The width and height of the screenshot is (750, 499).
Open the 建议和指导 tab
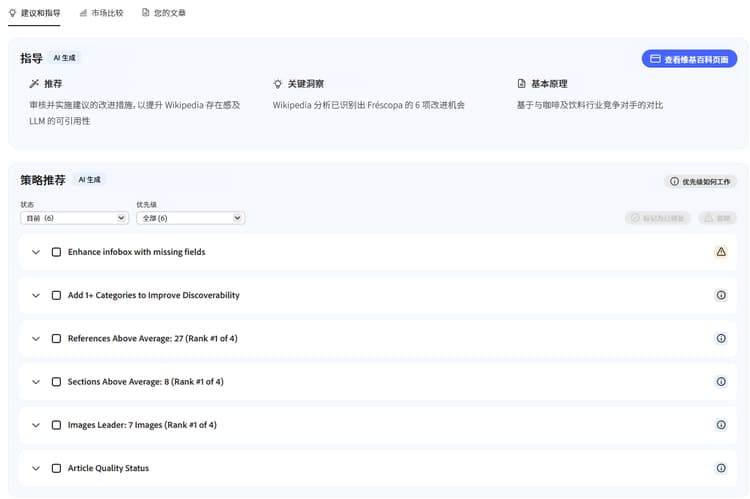point(34,13)
